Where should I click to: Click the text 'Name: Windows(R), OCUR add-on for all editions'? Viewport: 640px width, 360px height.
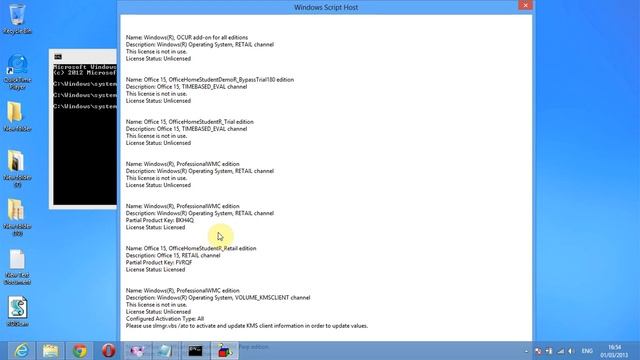click(187, 38)
